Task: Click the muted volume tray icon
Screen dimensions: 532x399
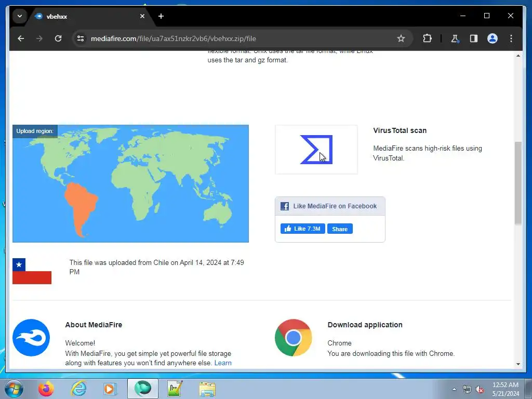Action: 480,390
